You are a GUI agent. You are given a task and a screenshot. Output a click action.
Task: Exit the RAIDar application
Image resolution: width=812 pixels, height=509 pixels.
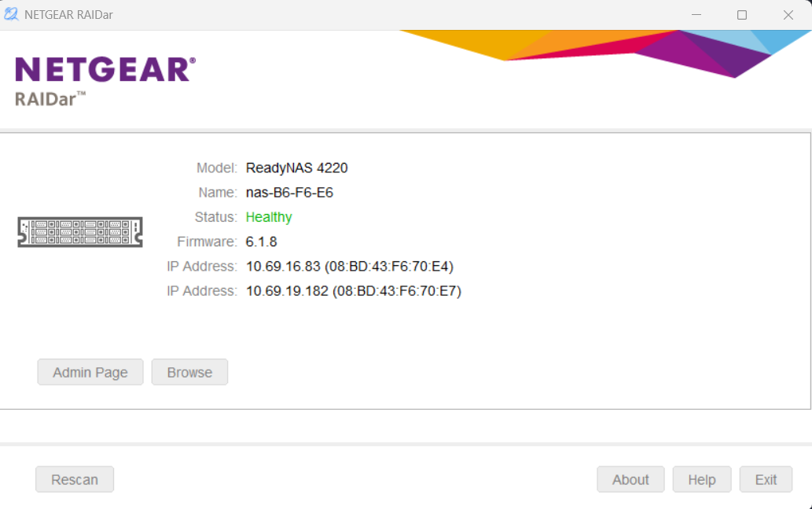(x=766, y=479)
